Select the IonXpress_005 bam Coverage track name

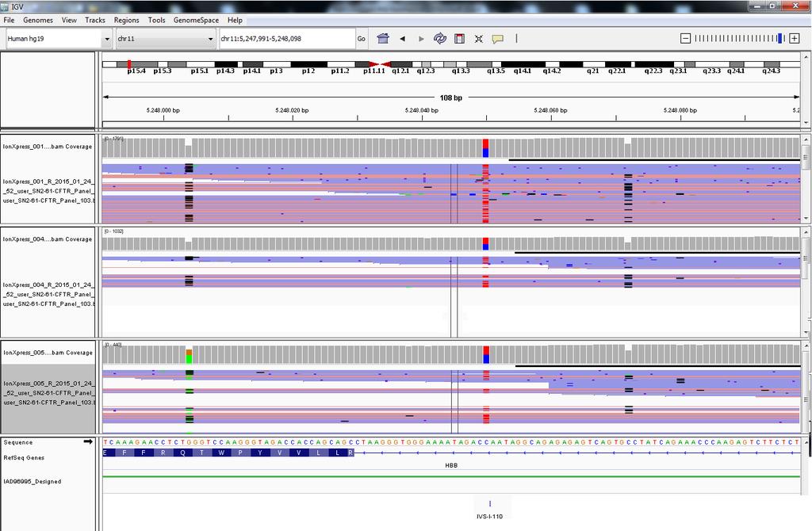point(48,353)
